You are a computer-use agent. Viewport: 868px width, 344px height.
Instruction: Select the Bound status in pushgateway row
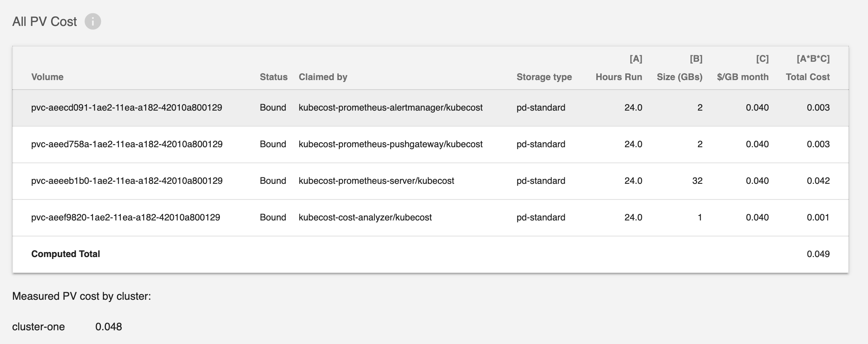(x=273, y=144)
